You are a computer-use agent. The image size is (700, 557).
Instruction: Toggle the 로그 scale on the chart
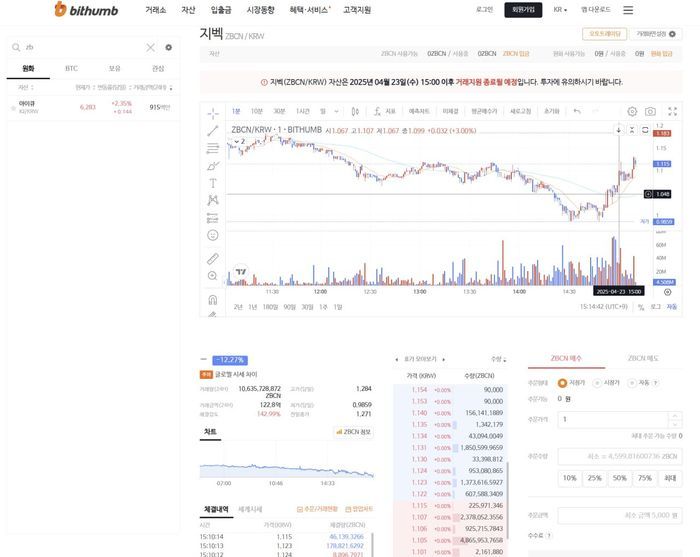click(655, 307)
